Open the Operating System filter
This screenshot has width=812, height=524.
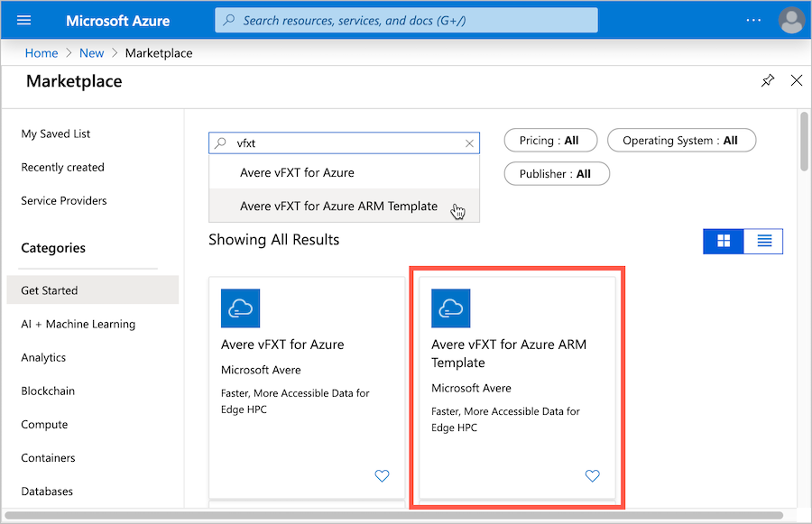point(681,140)
